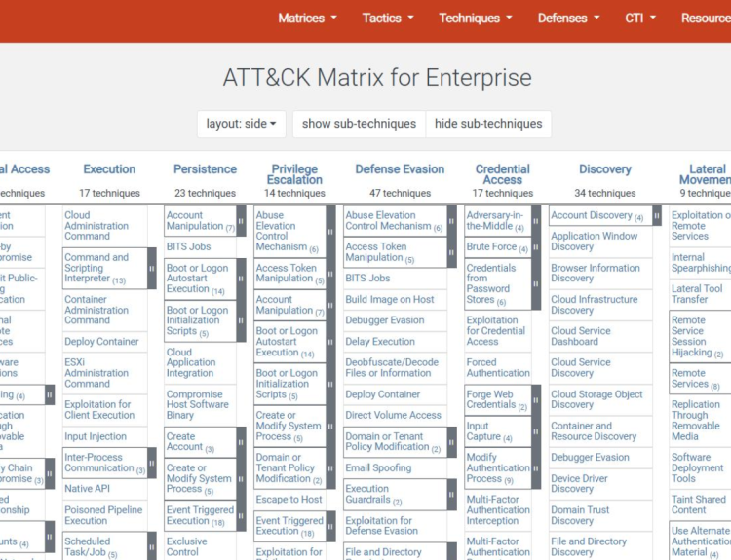Open Cloud Service Dashboard technique

[581, 336]
